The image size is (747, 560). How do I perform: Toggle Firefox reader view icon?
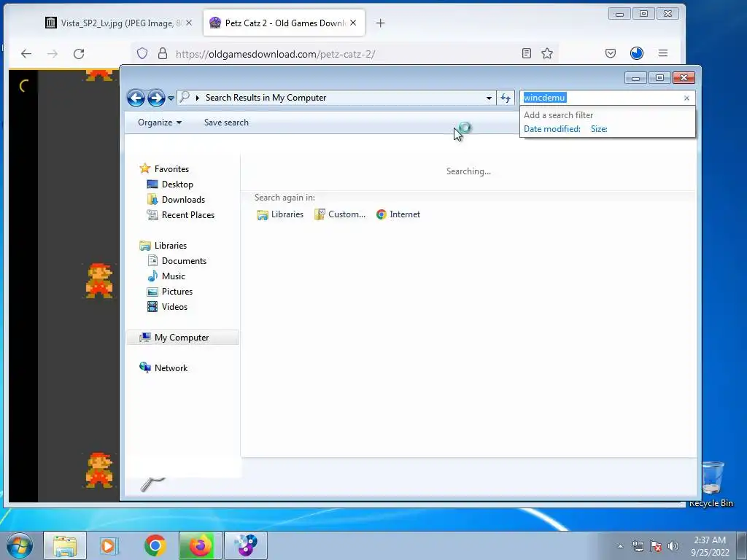527,53
